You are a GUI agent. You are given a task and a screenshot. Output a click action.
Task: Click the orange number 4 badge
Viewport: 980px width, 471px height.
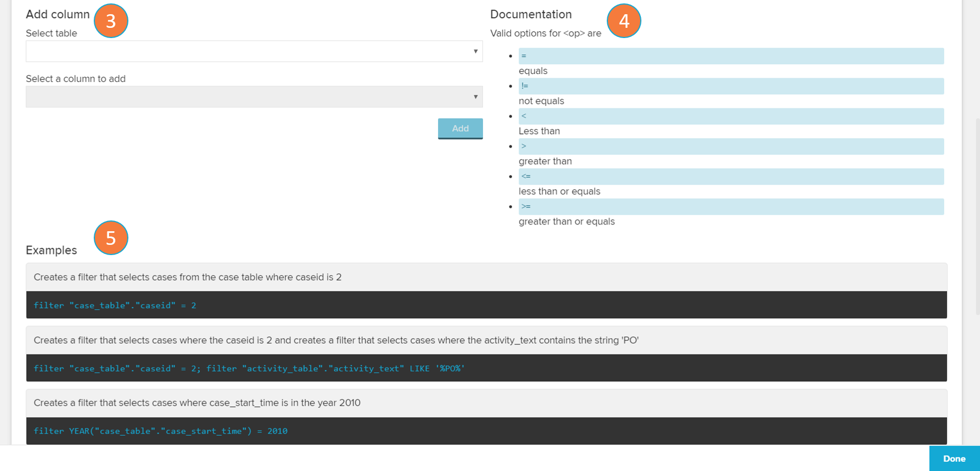(x=624, y=21)
